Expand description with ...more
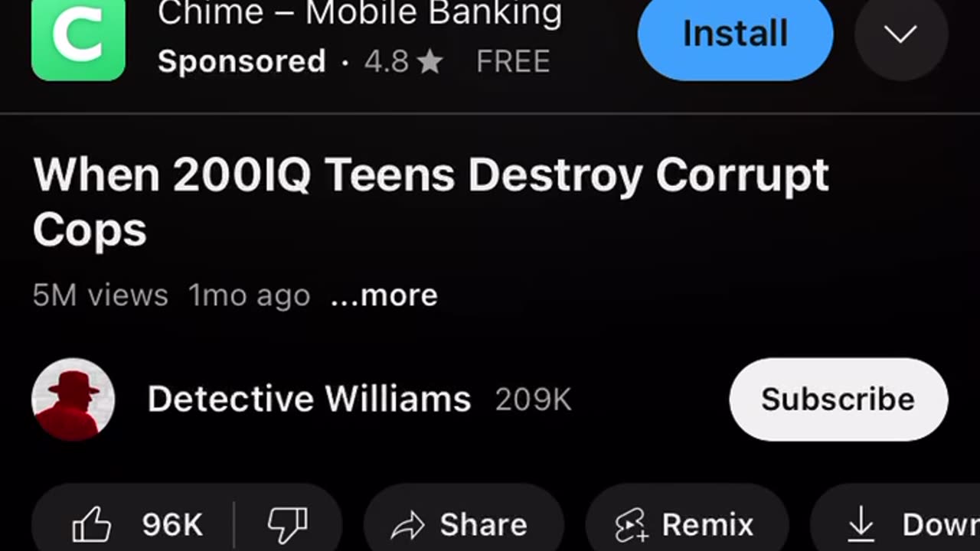 [x=384, y=295]
